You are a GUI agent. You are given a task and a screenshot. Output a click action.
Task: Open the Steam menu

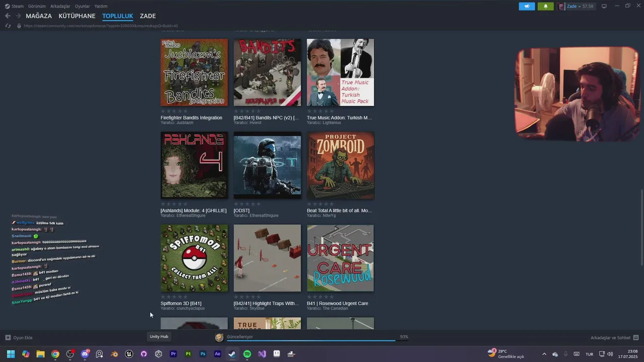pyautogui.click(x=14, y=6)
